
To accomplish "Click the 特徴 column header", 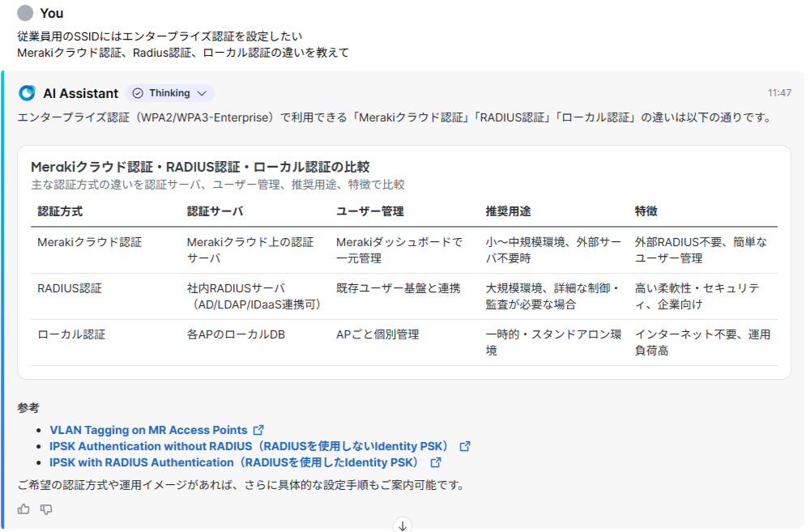I will [x=646, y=211].
